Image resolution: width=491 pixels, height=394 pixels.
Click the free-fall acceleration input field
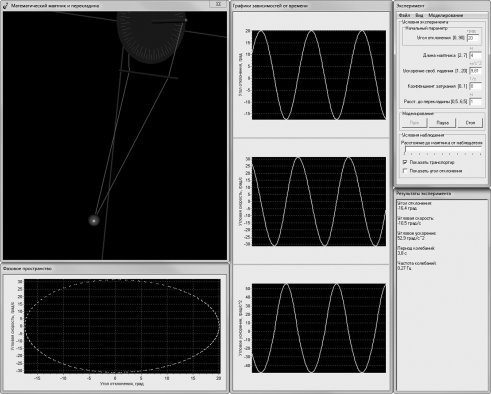[x=475, y=71]
